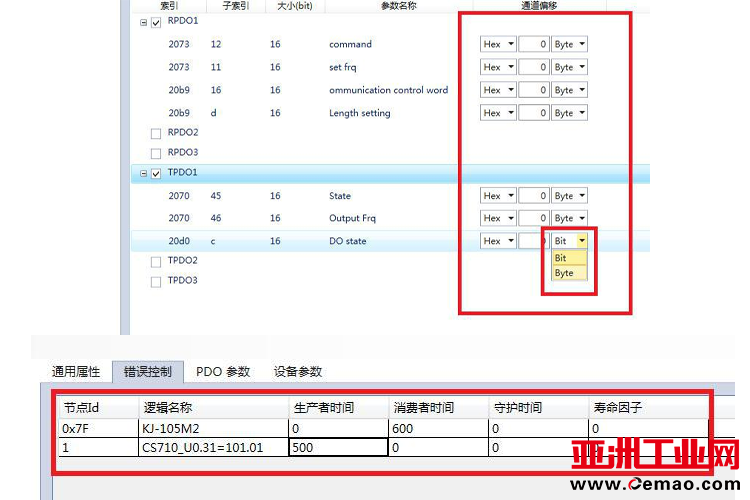Switch to the PDO 参数 tab

[223, 372]
